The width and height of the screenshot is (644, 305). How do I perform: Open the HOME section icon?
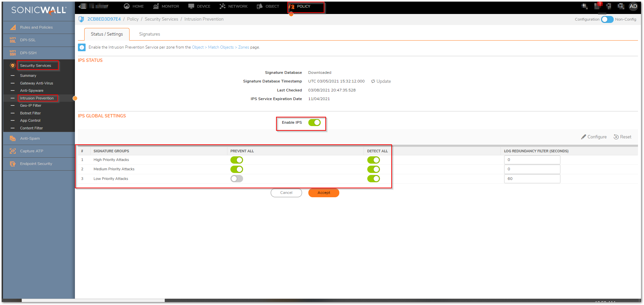[x=127, y=6]
